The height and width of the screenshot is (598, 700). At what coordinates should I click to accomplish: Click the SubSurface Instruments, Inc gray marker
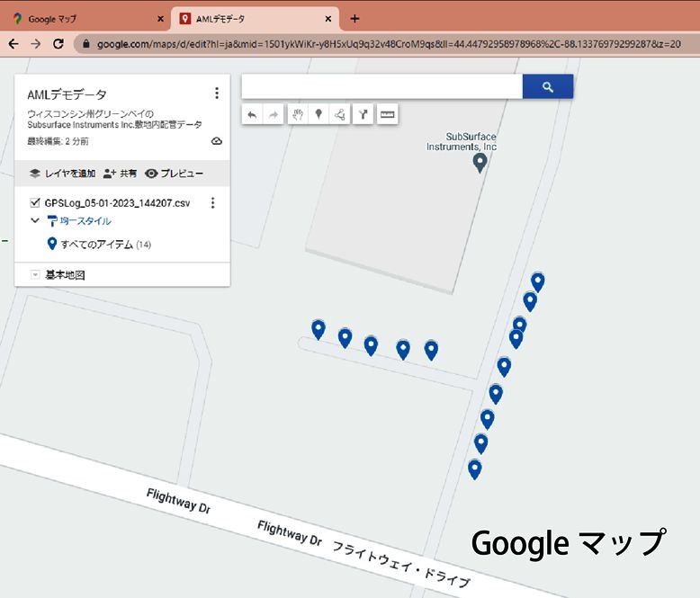(x=480, y=163)
